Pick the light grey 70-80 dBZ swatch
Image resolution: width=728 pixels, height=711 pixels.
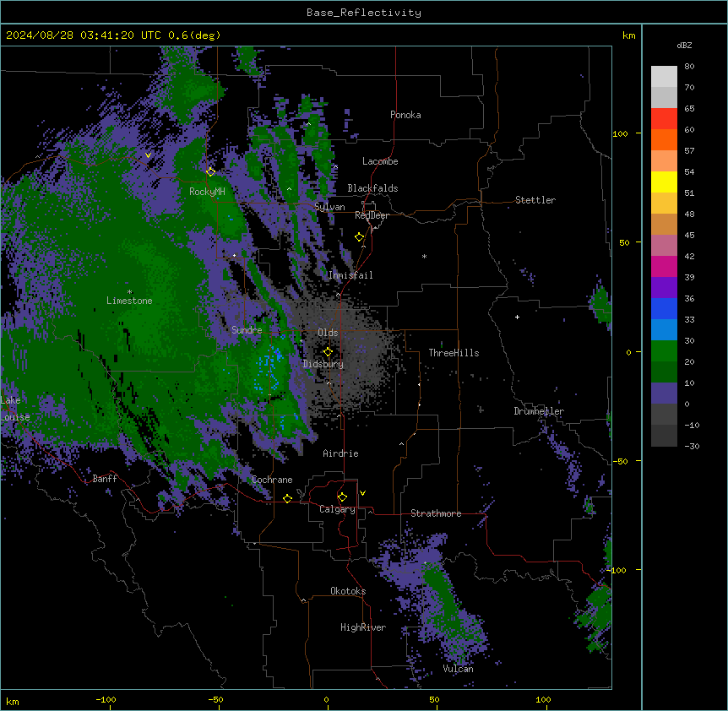coord(664,77)
